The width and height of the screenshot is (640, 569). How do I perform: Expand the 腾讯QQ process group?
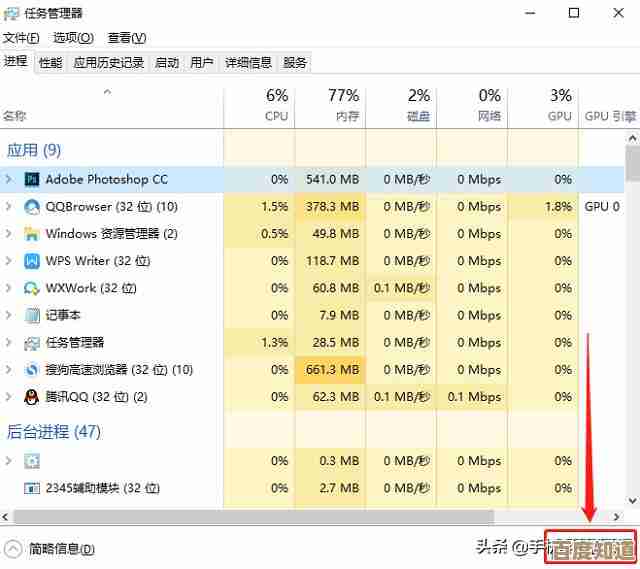point(9,397)
